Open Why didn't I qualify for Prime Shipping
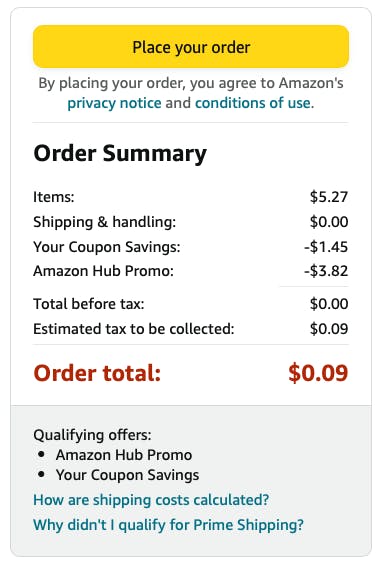Viewport: 382px width, 561px height. point(168,525)
